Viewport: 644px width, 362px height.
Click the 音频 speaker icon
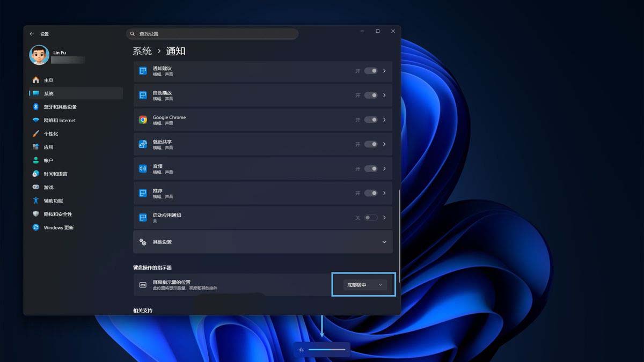point(143,168)
